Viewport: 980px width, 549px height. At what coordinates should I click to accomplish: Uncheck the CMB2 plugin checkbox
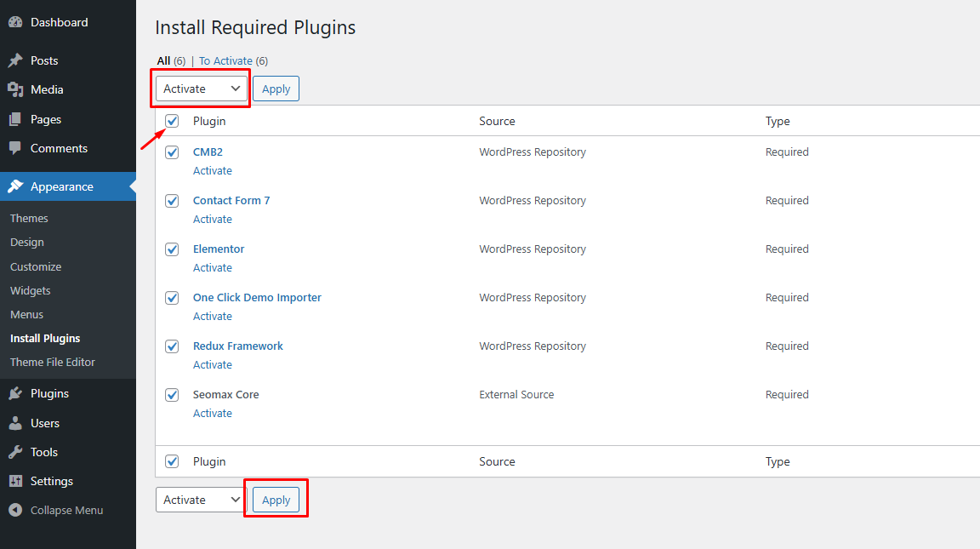pyautogui.click(x=172, y=152)
